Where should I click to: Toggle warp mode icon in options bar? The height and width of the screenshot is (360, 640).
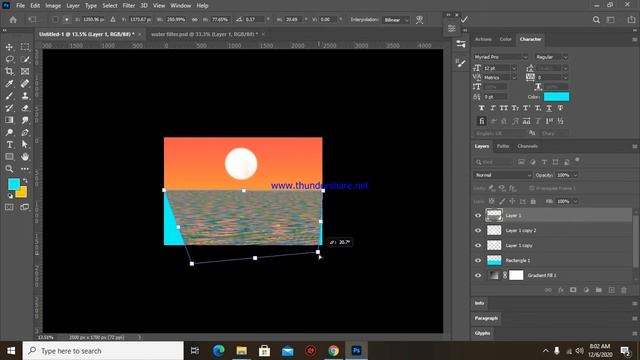[419, 20]
